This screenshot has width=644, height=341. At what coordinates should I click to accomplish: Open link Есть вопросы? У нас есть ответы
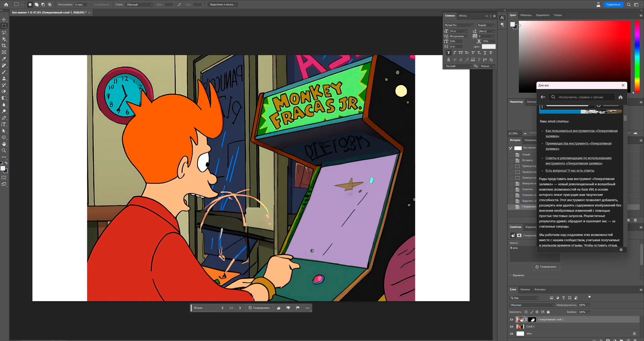(570, 171)
